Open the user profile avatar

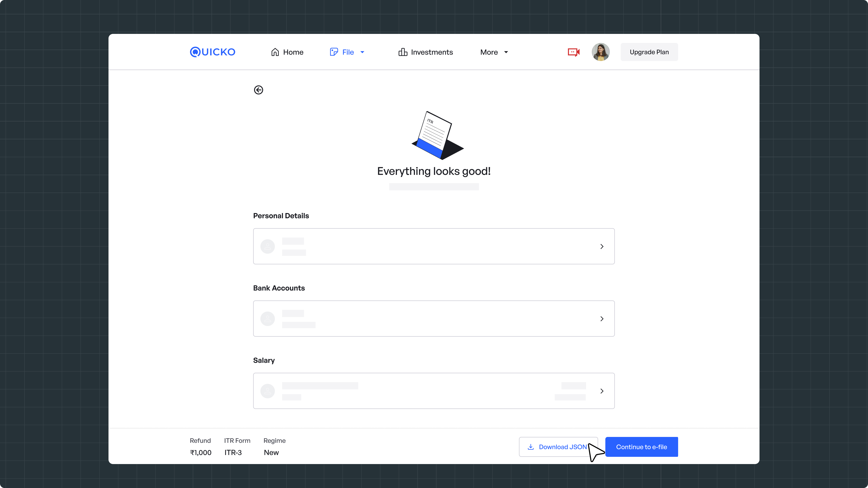(x=600, y=52)
